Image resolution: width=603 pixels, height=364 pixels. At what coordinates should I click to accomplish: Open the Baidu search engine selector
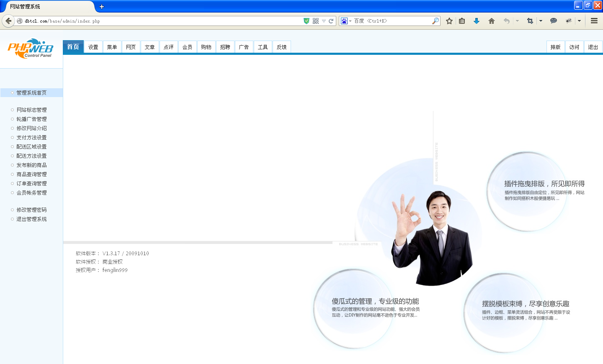pos(346,21)
